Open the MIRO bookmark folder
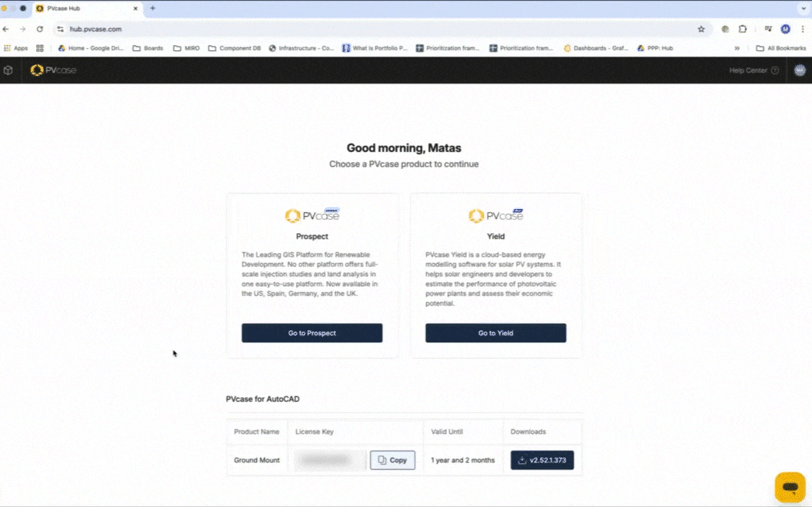Screen dimensions: 812x507 click(187, 48)
